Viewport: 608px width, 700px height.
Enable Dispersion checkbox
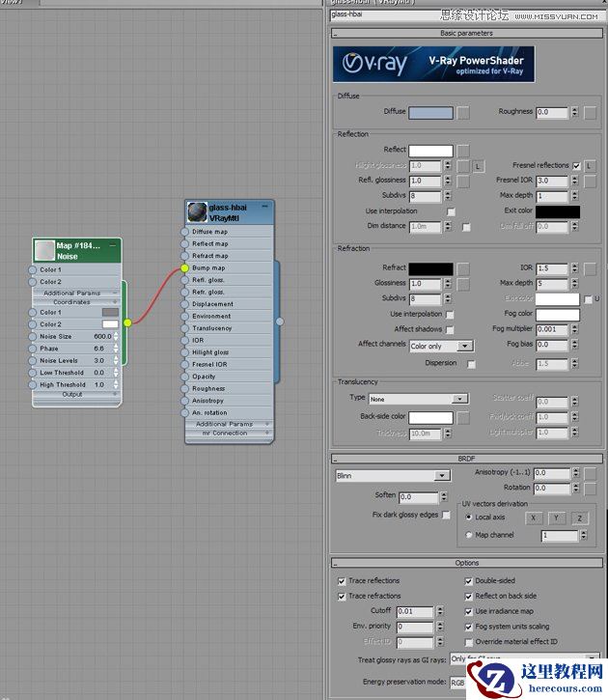[471, 364]
